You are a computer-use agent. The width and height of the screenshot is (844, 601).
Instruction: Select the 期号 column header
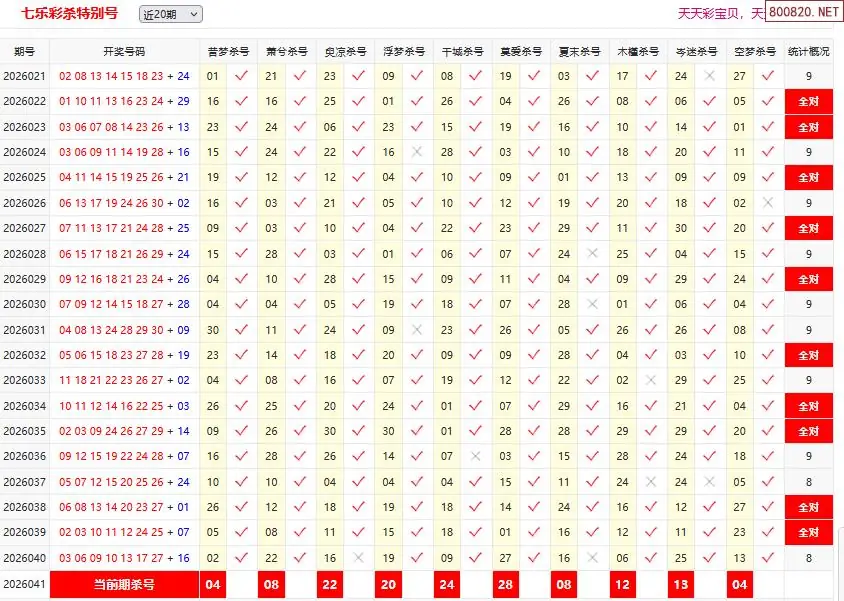point(25,52)
